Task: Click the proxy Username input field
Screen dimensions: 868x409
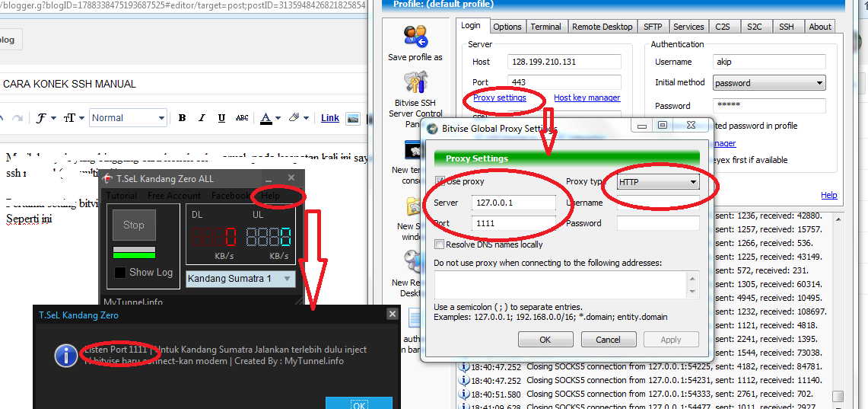Action: coord(658,203)
